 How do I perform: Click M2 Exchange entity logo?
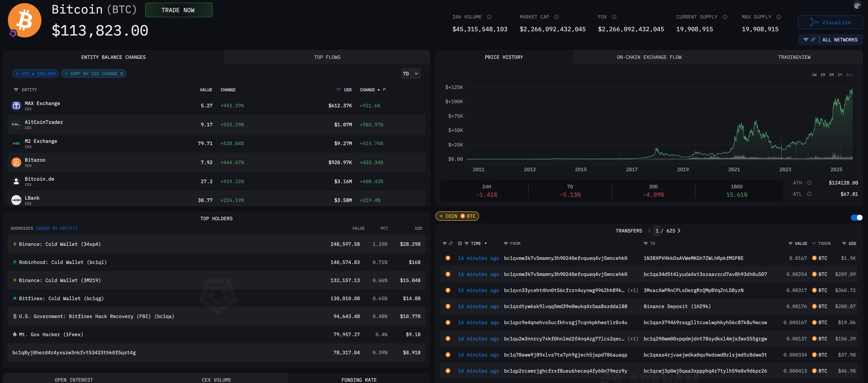[16, 143]
